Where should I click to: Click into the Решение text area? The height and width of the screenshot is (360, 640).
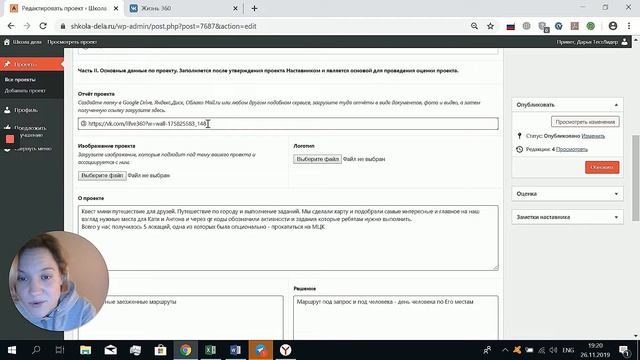click(x=396, y=318)
